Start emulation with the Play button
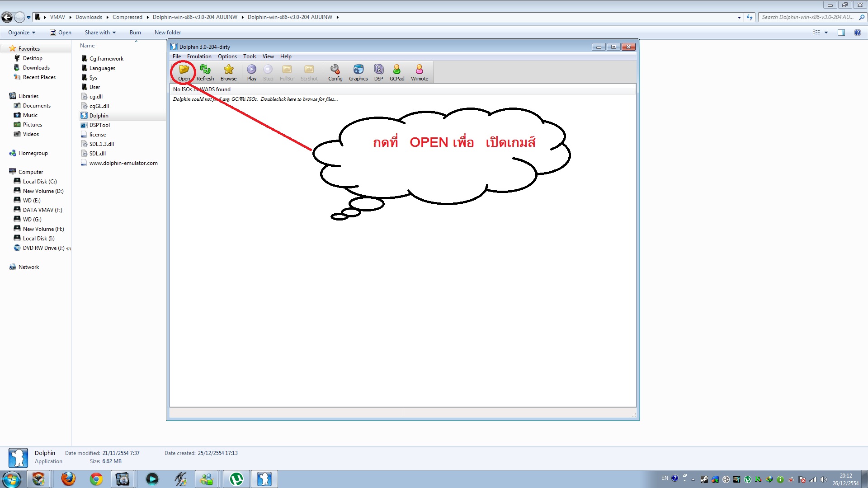 click(252, 72)
